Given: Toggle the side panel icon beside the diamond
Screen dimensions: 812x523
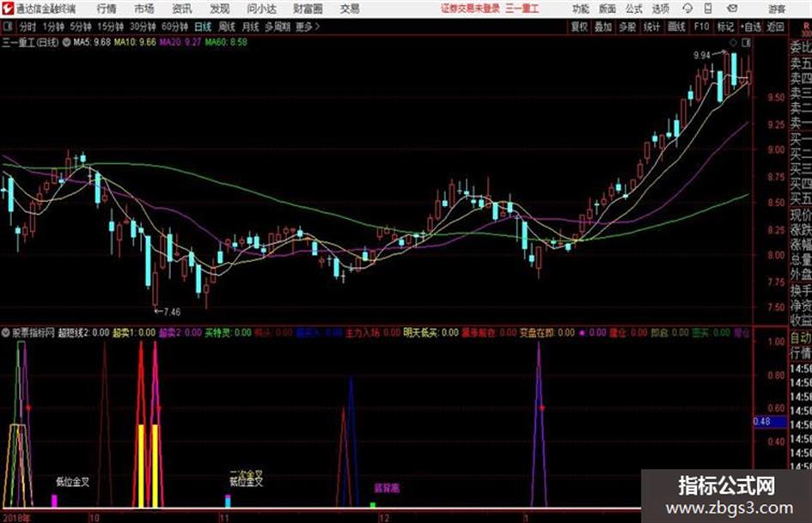Looking at the screenshot, I should tap(746, 42).
